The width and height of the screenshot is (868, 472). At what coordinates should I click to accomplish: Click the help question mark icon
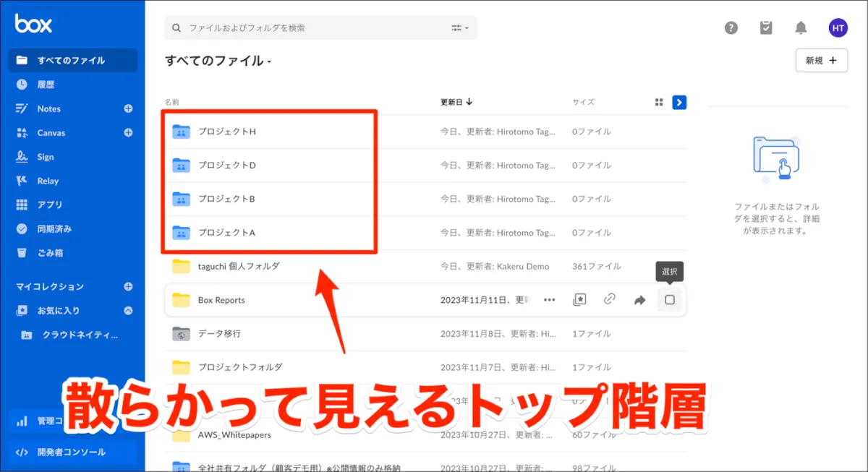[x=731, y=28]
